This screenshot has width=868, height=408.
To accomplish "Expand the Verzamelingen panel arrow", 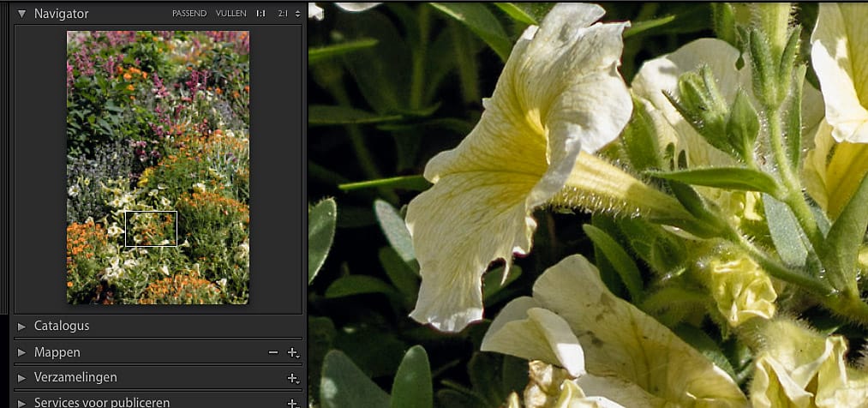I will (21, 378).
